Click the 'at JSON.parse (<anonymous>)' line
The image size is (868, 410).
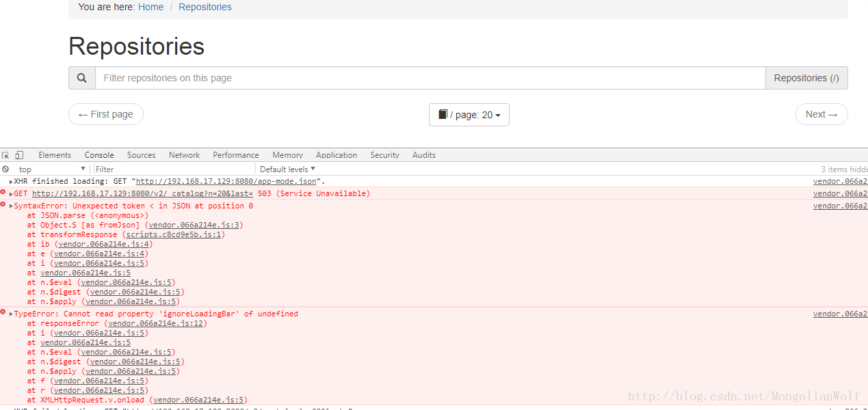point(88,215)
